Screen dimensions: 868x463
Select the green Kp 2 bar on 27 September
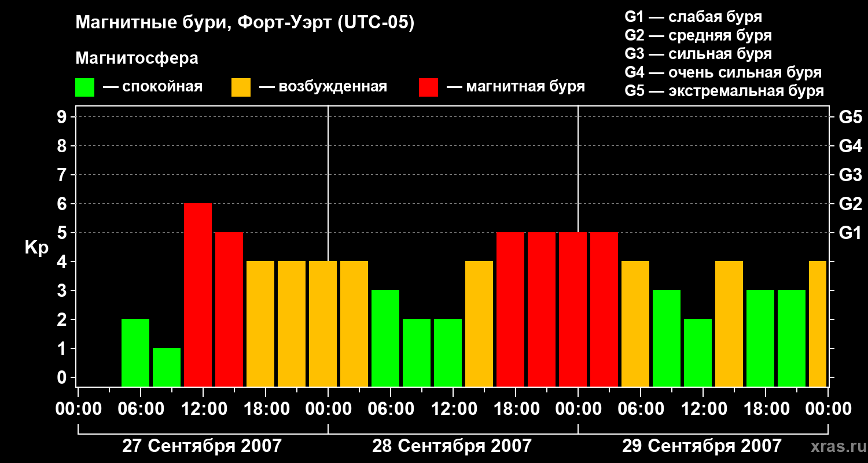coord(135,352)
